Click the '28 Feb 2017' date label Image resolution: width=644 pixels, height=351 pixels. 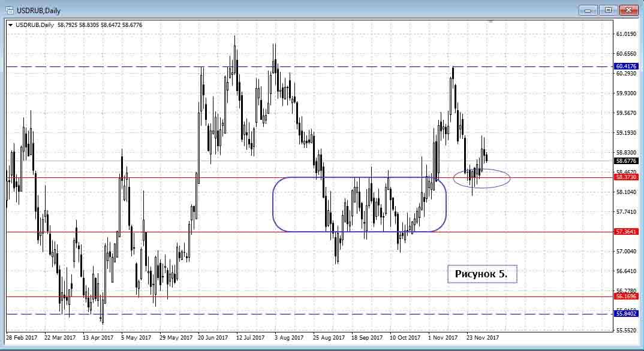22,338
